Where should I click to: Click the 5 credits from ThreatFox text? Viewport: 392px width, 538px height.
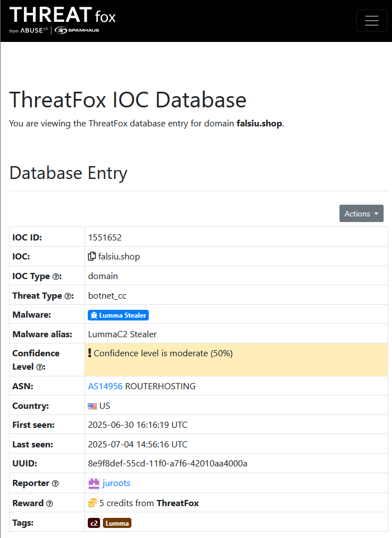pos(149,503)
